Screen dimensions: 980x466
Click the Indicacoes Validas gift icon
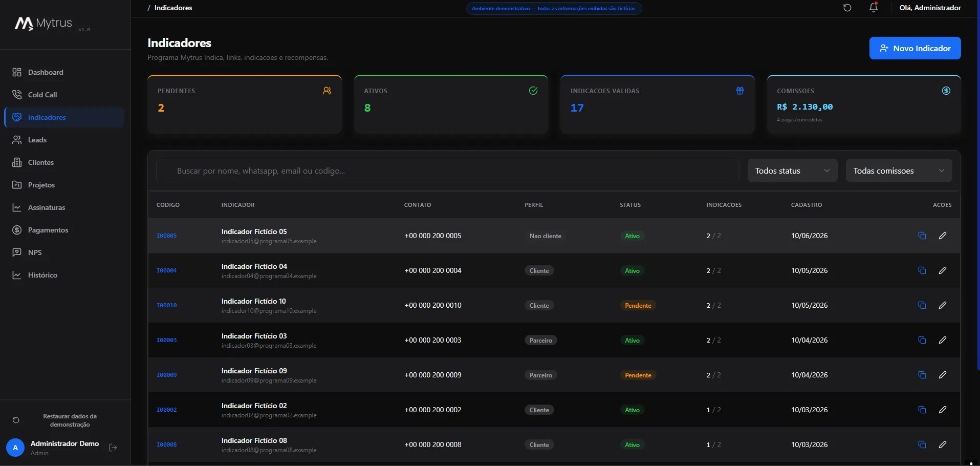click(x=740, y=91)
